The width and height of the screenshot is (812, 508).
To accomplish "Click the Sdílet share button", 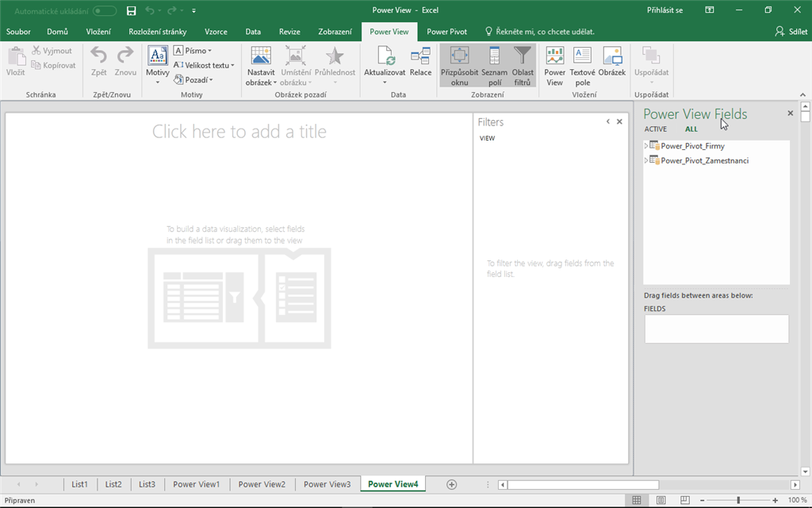I will [x=791, y=32].
